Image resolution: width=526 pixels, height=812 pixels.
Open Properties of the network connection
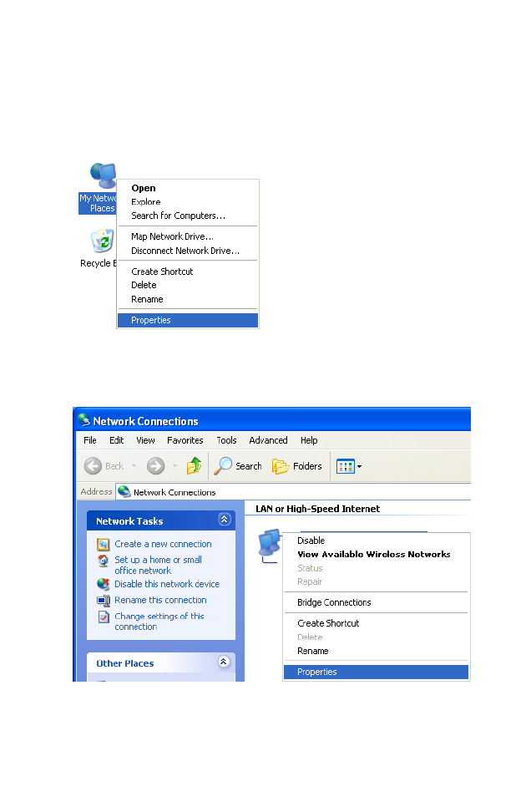coord(376,672)
